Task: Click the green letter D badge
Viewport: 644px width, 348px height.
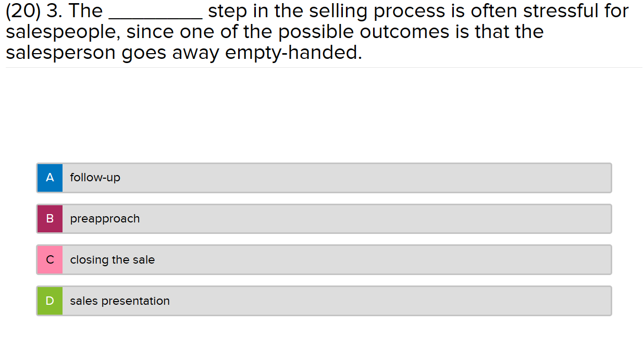Action: 49,301
